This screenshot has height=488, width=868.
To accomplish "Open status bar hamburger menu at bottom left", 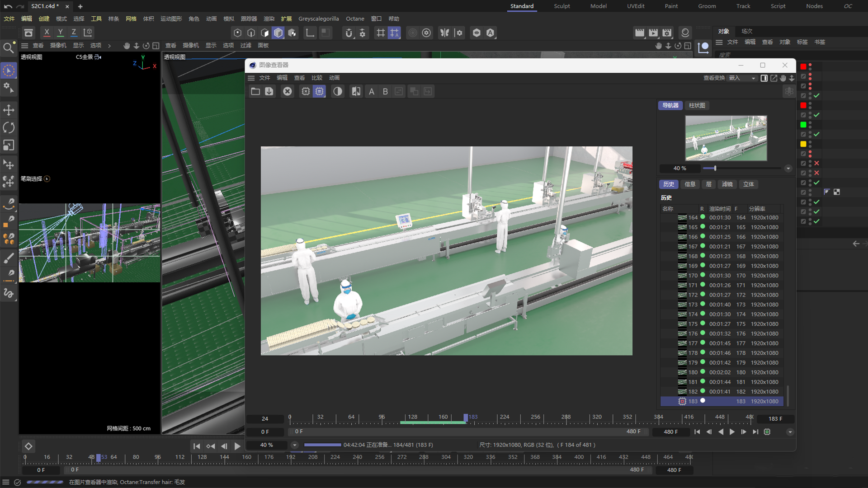I will click(x=6, y=482).
